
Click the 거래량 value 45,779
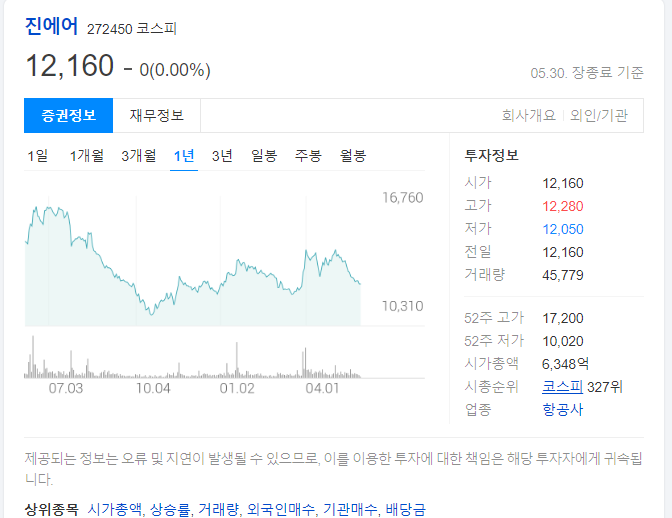point(563,275)
